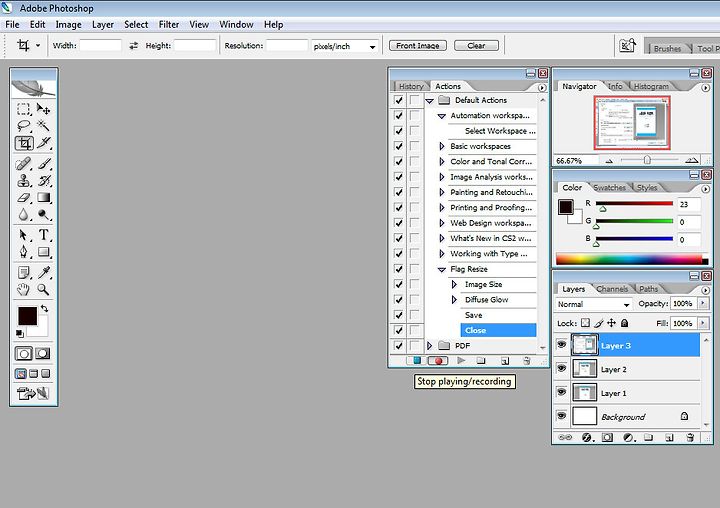This screenshot has width=720, height=508.
Task: Open the Layer menu
Action: coord(103,24)
